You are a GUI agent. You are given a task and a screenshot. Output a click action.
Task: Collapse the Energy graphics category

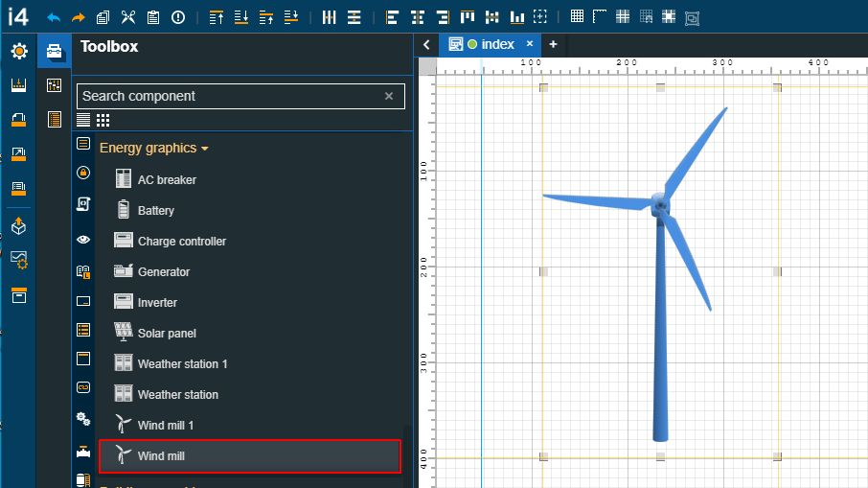coord(154,148)
